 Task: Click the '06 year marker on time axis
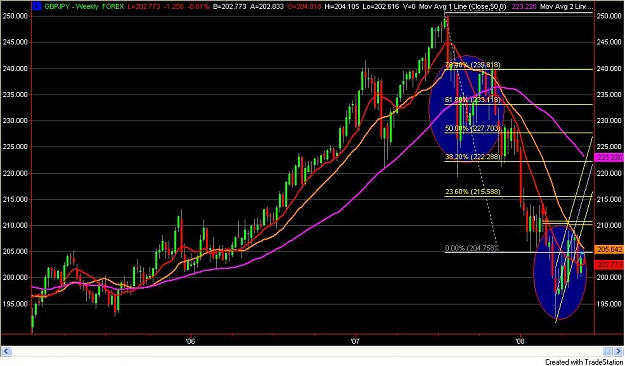click(x=191, y=341)
